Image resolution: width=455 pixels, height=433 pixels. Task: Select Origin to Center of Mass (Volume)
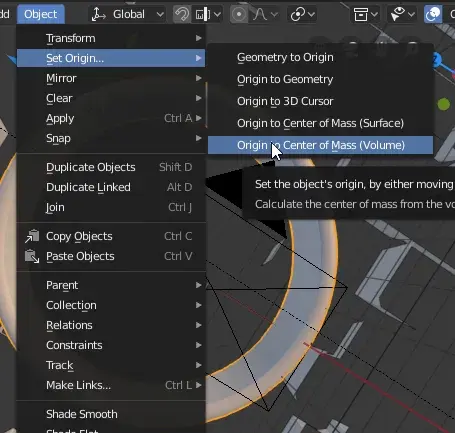[320, 145]
